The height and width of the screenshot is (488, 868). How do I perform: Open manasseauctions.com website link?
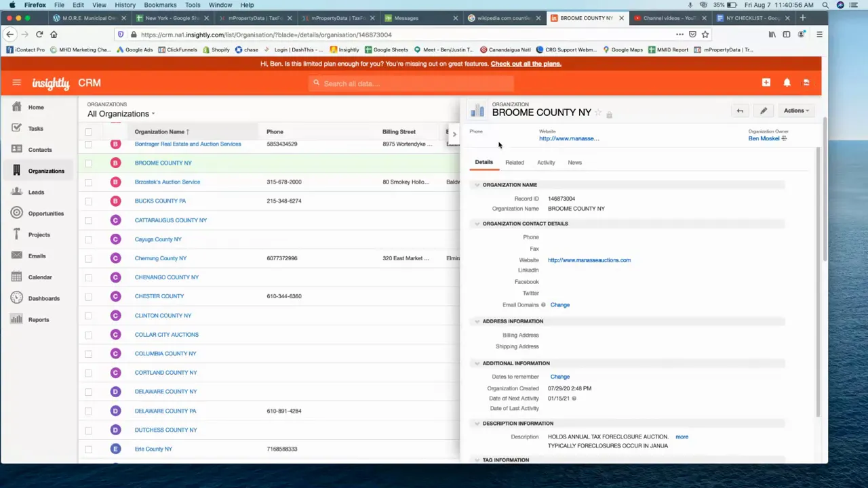[x=589, y=260]
